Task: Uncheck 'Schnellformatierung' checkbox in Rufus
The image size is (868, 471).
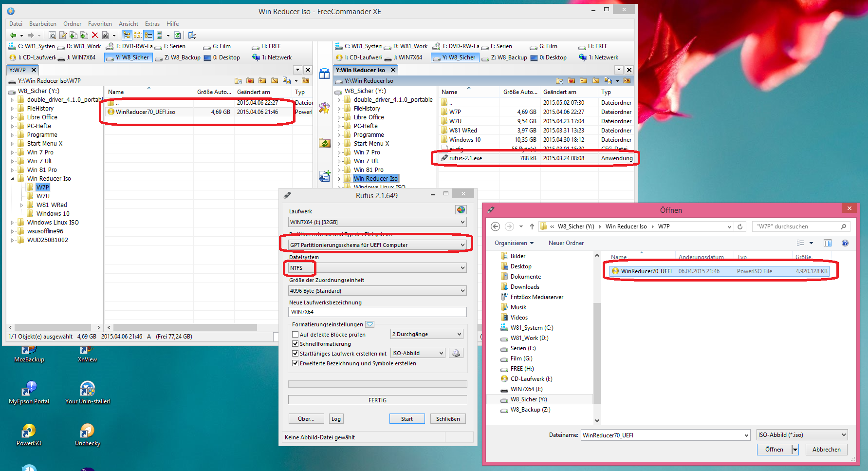Action: pyautogui.click(x=295, y=344)
